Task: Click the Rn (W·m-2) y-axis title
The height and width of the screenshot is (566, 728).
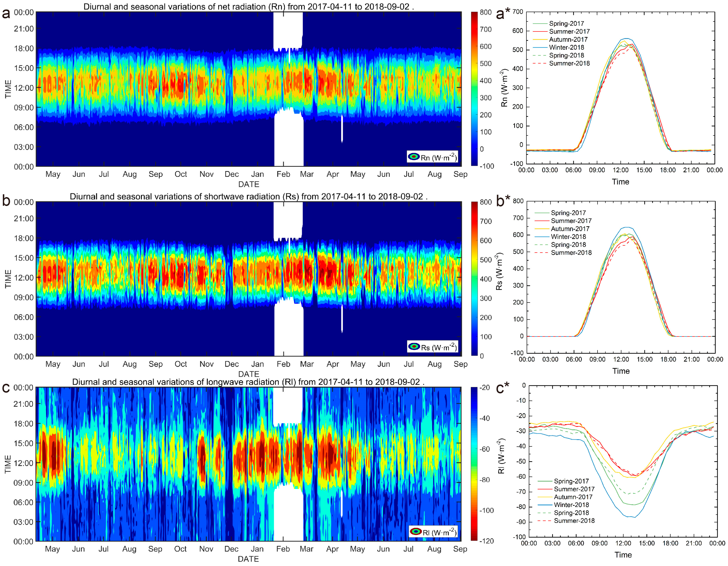Action: coord(504,87)
